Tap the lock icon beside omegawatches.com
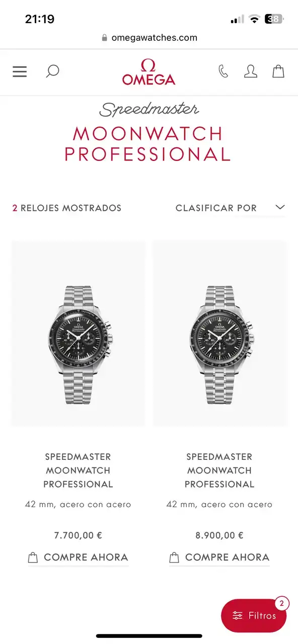 pyautogui.click(x=105, y=38)
